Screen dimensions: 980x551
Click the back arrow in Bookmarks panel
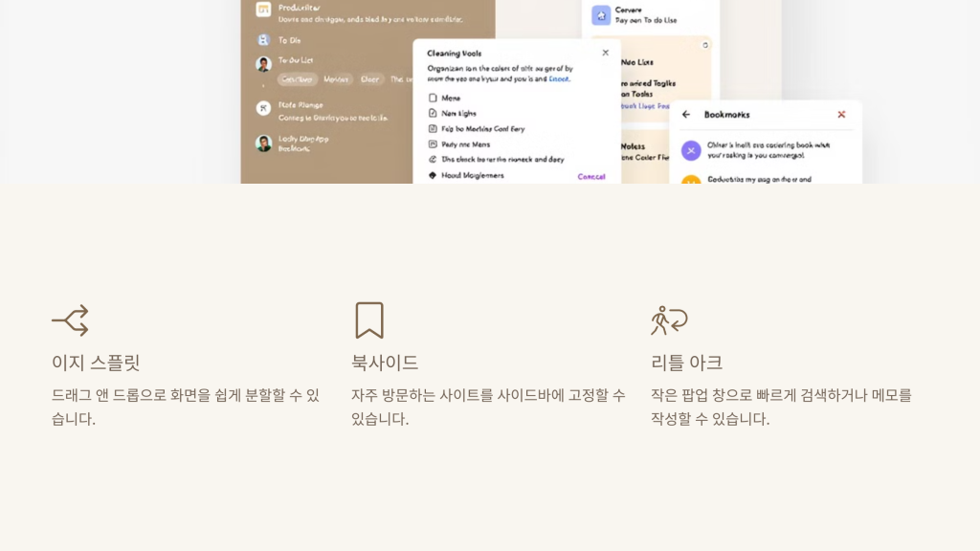click(686, 115)
